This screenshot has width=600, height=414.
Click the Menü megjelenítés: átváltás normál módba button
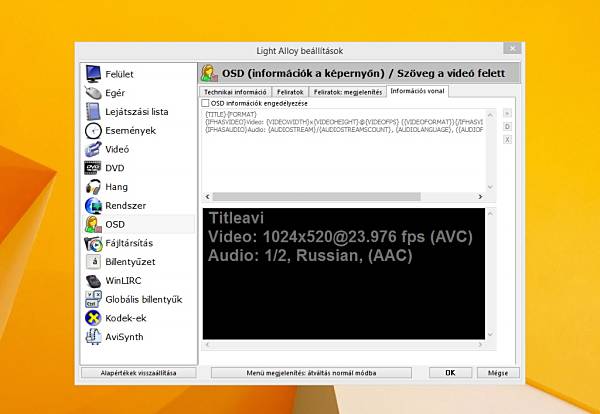[x=311, y=373]
